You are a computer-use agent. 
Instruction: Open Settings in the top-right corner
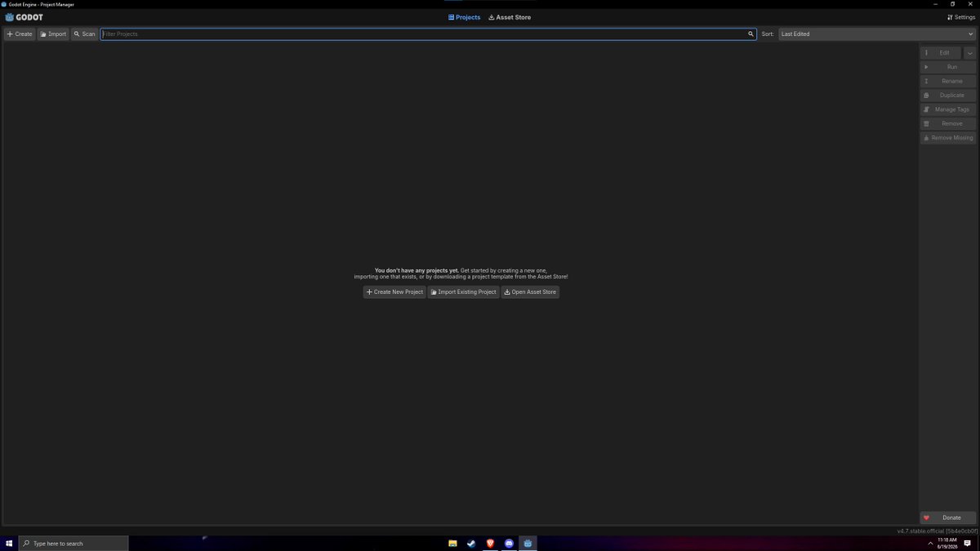960,17
